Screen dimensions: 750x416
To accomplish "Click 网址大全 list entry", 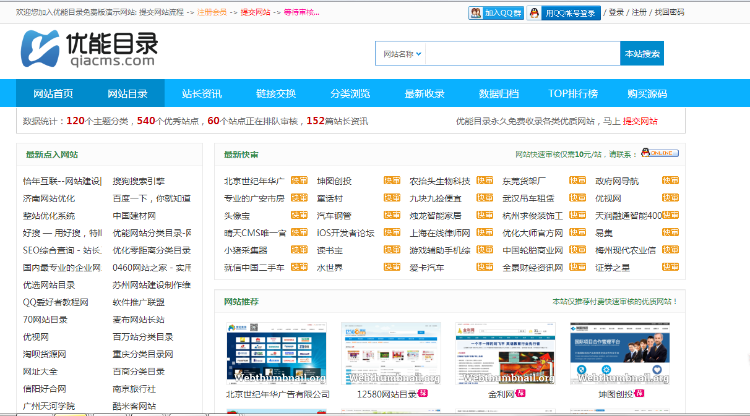I will click(x=40, y=372).
